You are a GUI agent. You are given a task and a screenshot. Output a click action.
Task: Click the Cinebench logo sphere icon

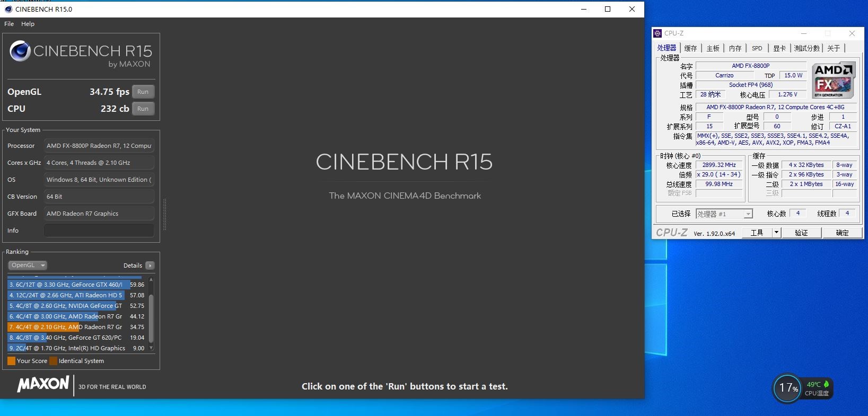point(20,51)
